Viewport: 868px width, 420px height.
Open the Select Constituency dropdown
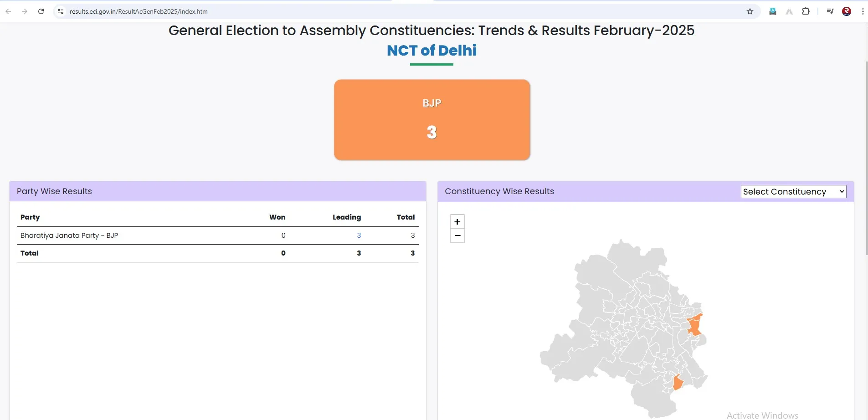click(x=793, y=191)
